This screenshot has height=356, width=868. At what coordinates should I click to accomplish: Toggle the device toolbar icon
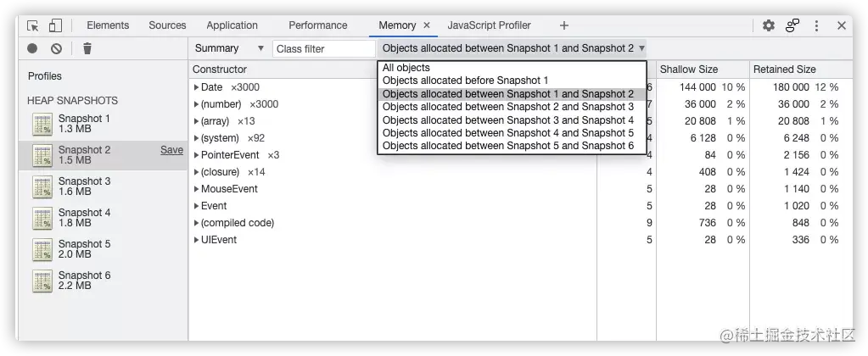pyautogui.click(x=55, y=25)
